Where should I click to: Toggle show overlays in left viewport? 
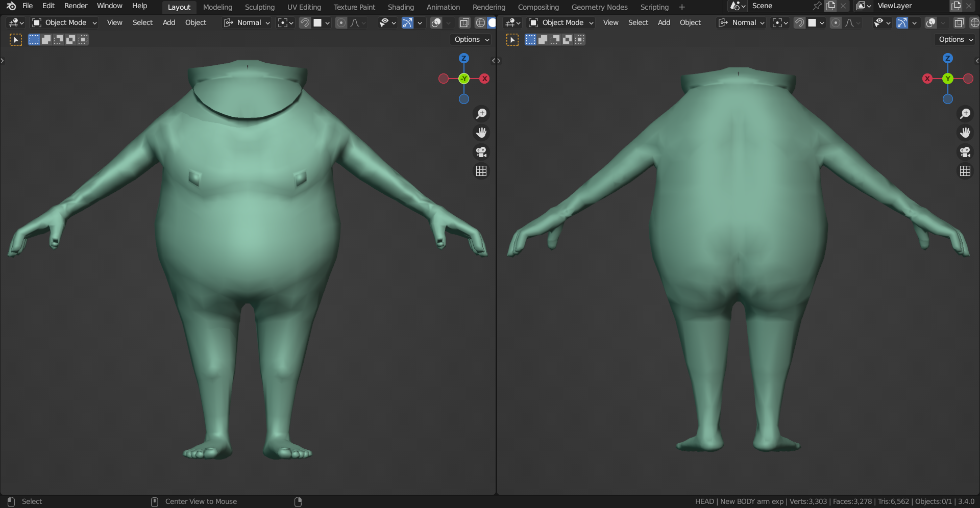click(436, 23)
